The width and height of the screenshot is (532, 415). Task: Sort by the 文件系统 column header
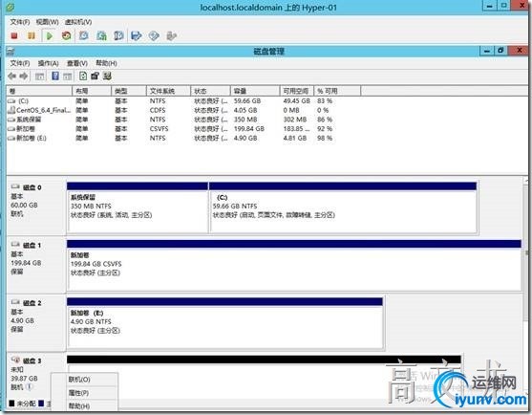[169, 91]
